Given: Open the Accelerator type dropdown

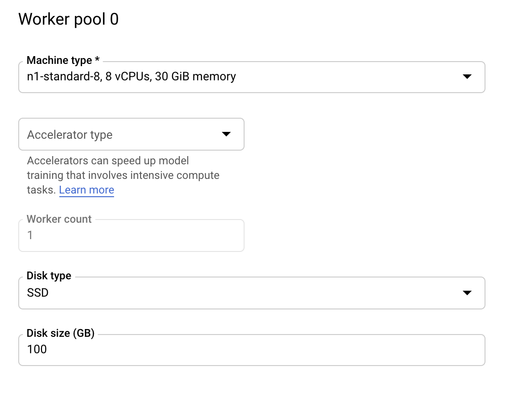Looking at the screenshot, I should tap(131, 134).
